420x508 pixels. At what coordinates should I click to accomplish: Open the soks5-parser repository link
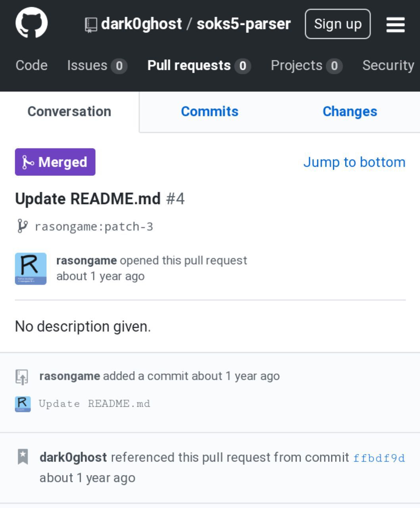244,24
